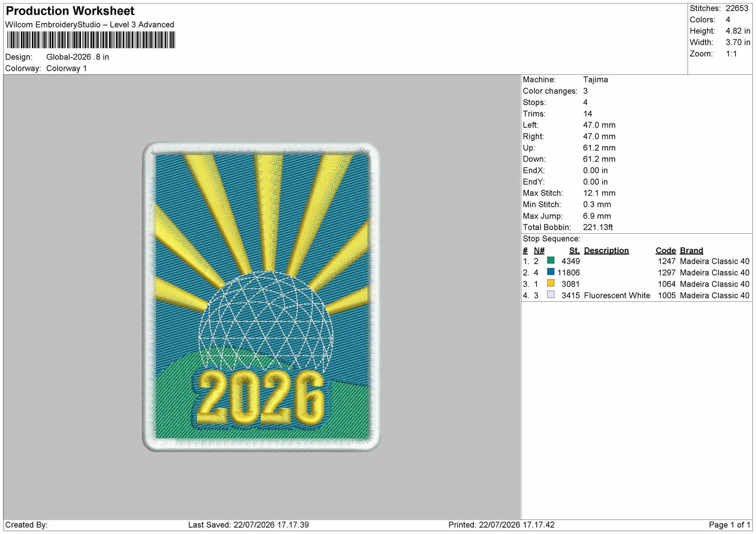756x534 pixels.
Task: Click the 'Printed: 22/07/2026 17.17.42' text
Action: [x=501, y=525]
